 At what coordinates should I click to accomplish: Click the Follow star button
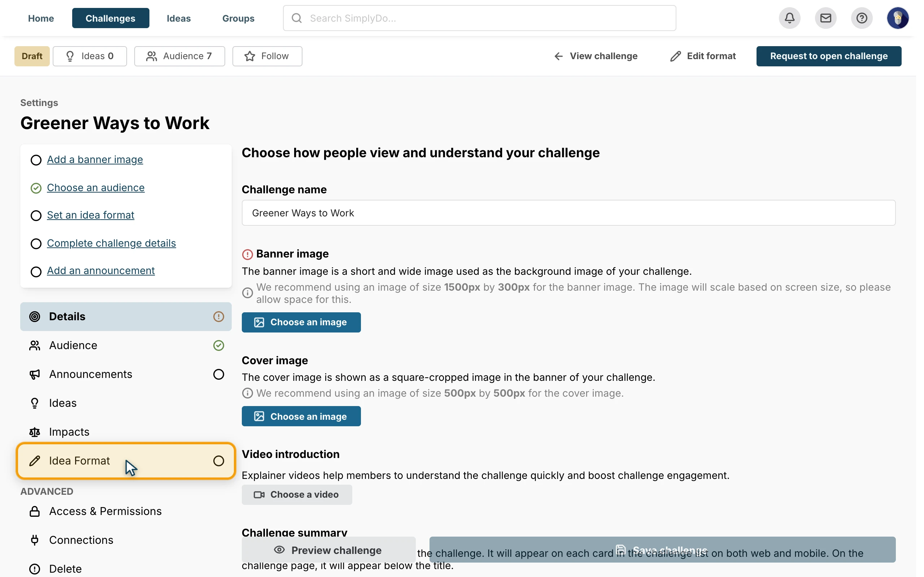(267, 56)
